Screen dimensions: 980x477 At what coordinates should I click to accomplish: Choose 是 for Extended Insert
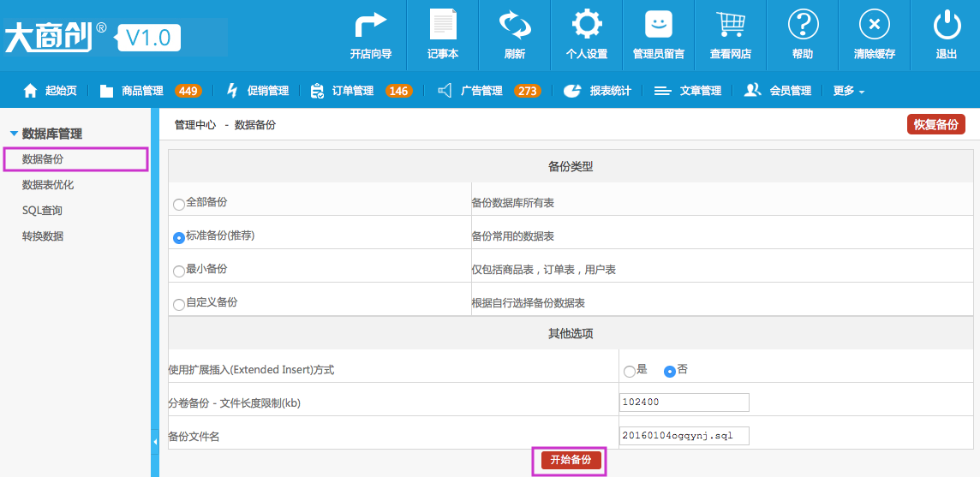pos(630,372)
